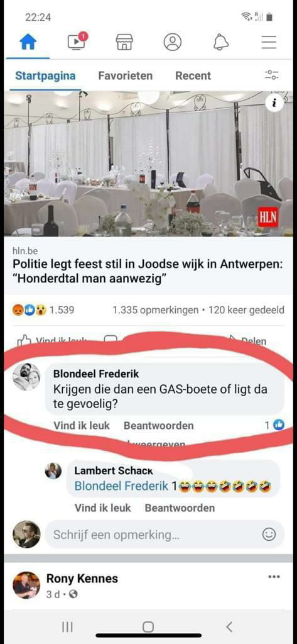This screenshot has height=644, width=297.
Task: View the 1.335 opmerkingen comments count
Action: tap(155, 309)
